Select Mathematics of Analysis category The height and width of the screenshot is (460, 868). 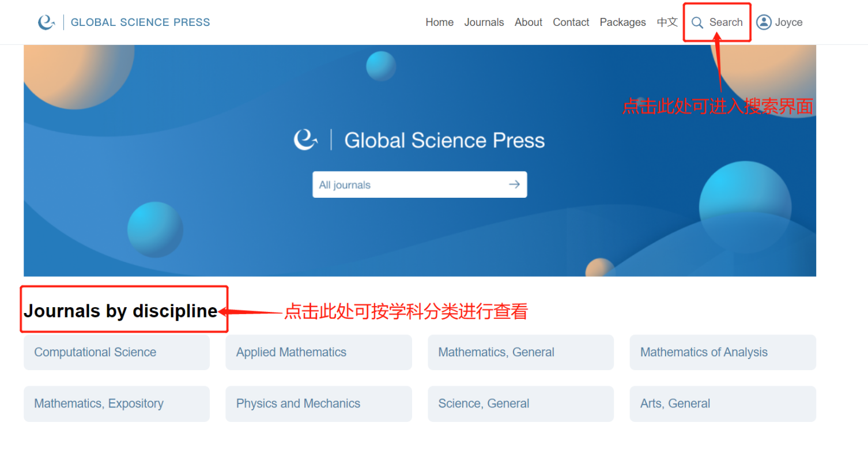[723, 352]
